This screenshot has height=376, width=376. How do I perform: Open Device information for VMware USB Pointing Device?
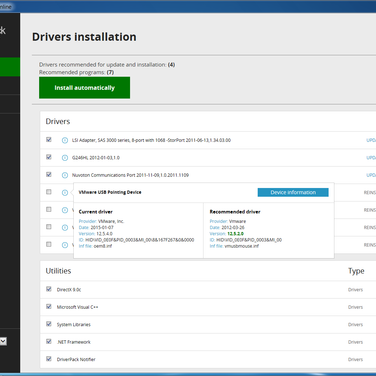point(293,192)
